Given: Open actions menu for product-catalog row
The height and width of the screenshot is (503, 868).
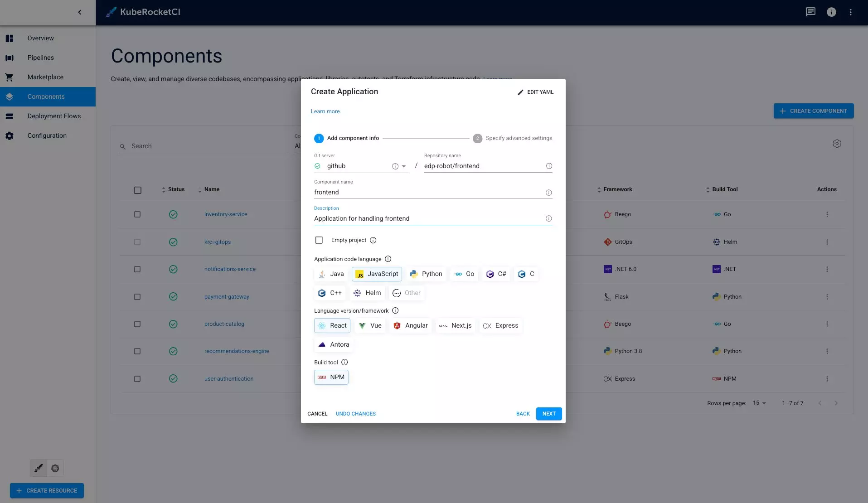Looking at the screenshot, I should (x=827, y=324).
